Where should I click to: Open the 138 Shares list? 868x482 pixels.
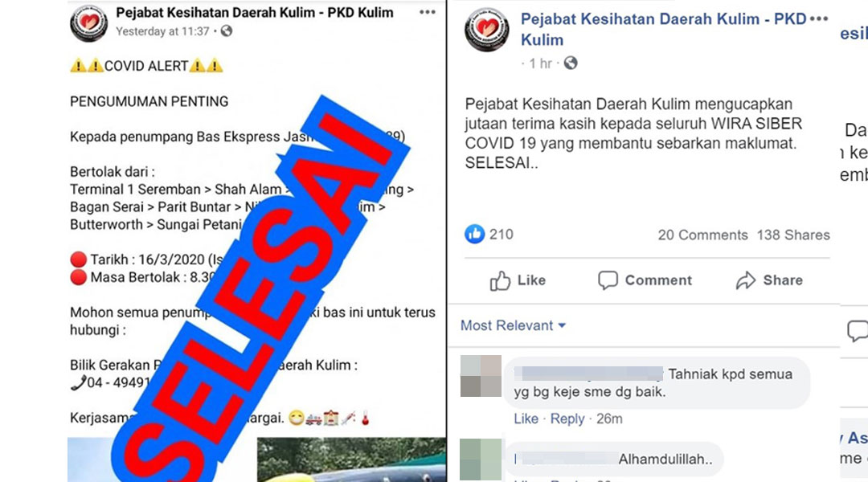pos(793,235)
